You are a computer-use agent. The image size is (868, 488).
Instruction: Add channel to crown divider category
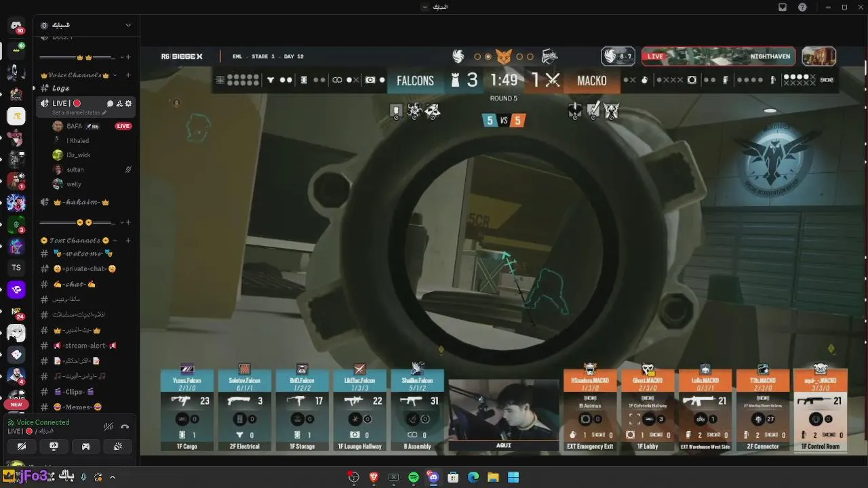pyautogui.click(x=128, y=57)
